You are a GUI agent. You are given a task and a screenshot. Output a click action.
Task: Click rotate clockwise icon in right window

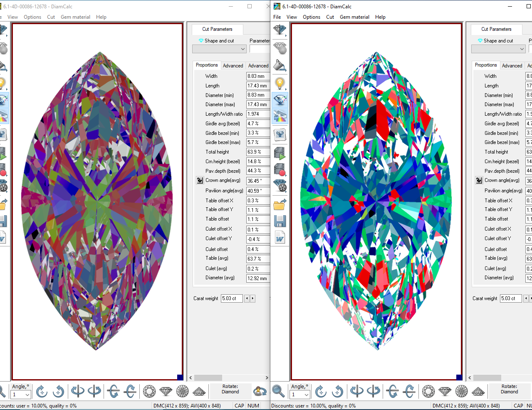[x=321, y=391]
